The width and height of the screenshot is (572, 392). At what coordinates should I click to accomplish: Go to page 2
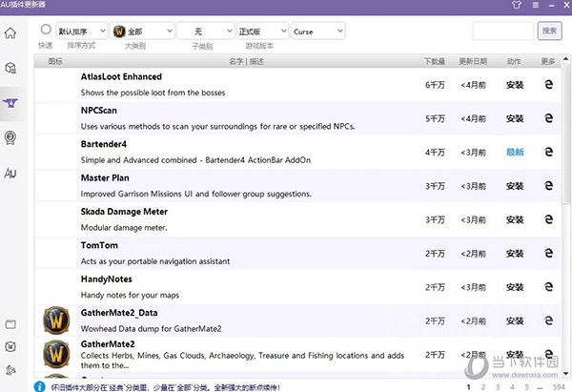pyautogui.click(x=483, y=387)
